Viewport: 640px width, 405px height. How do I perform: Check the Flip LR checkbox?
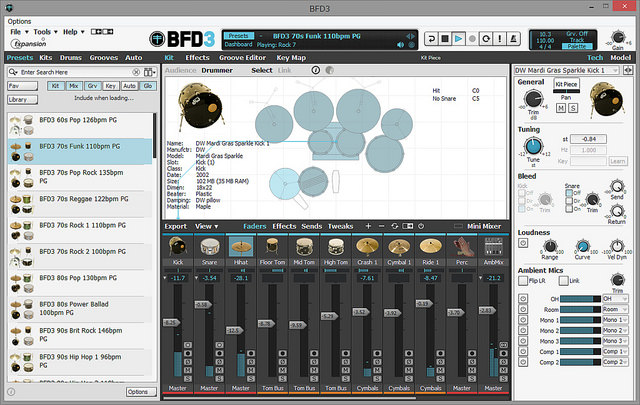pyautogui.click(x=523, y=281)
